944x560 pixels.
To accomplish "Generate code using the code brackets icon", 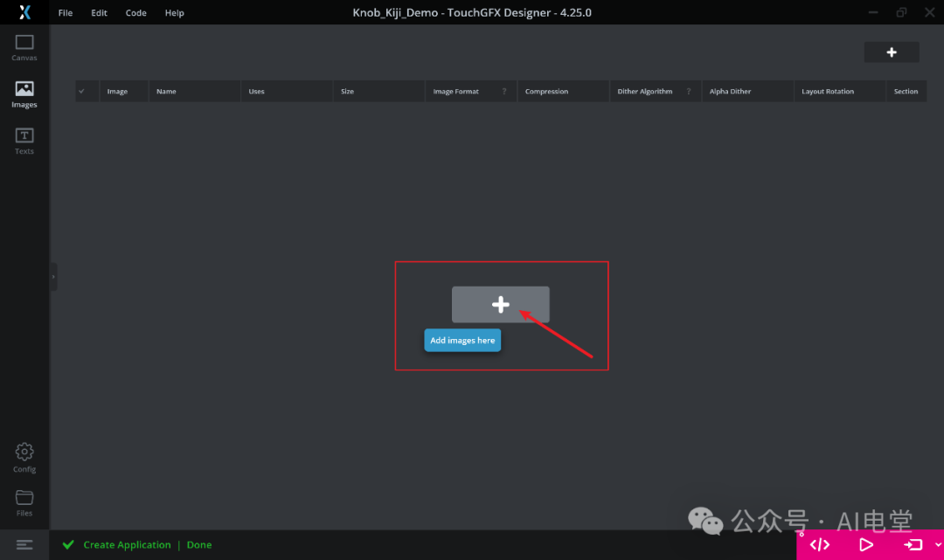I will tap(819, 544).
